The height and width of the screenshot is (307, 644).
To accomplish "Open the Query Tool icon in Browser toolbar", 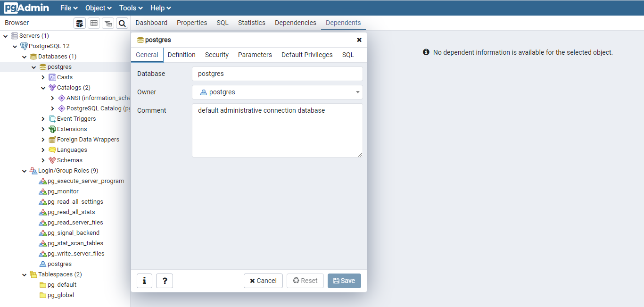I will (x=80, y=23).
